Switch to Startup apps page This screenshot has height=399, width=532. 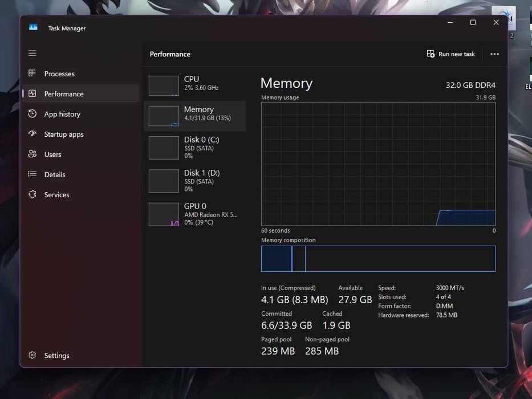[x=81, y=135]
